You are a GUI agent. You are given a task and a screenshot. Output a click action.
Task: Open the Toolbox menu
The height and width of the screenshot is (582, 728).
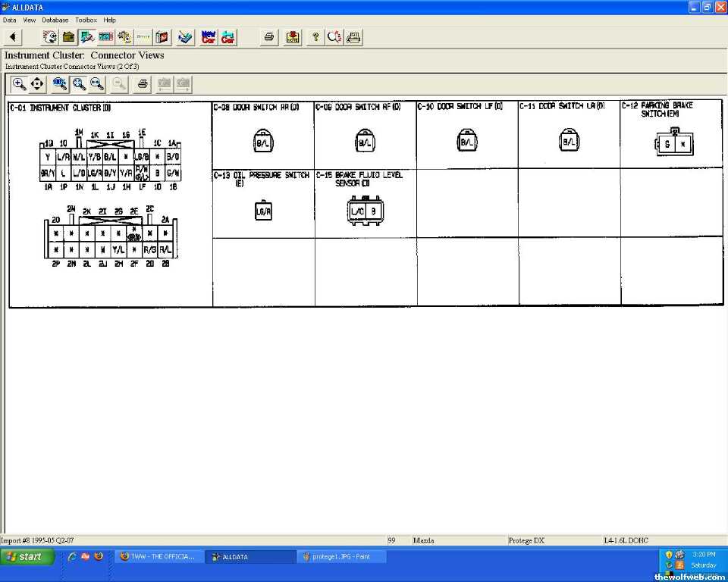tap(86, 20)
